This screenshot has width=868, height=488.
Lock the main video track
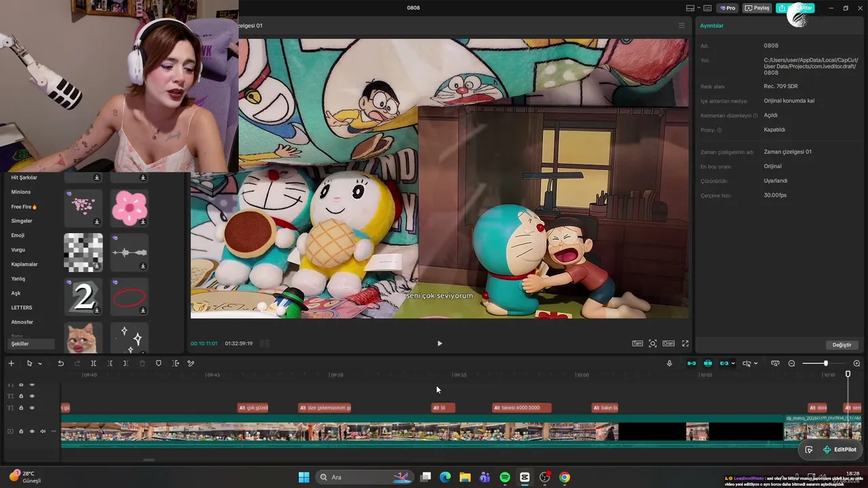coord(21,431)
